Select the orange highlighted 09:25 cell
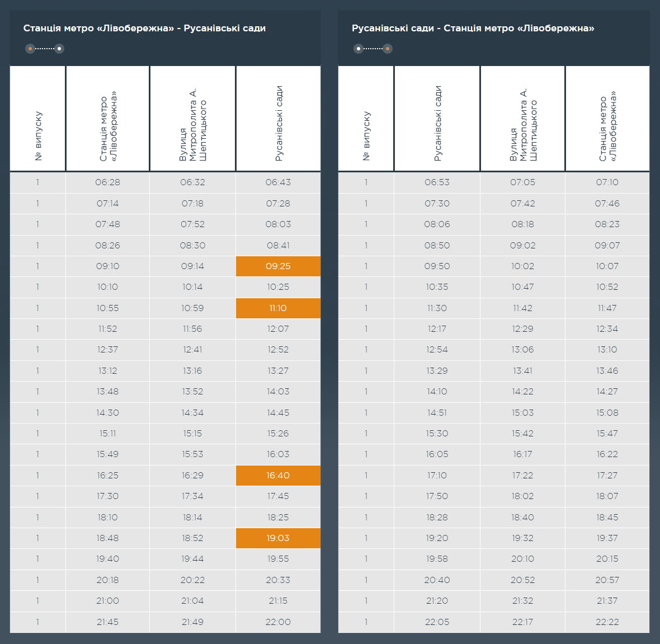660x644 pixels. pyautogui.click(x=278, y=266)
